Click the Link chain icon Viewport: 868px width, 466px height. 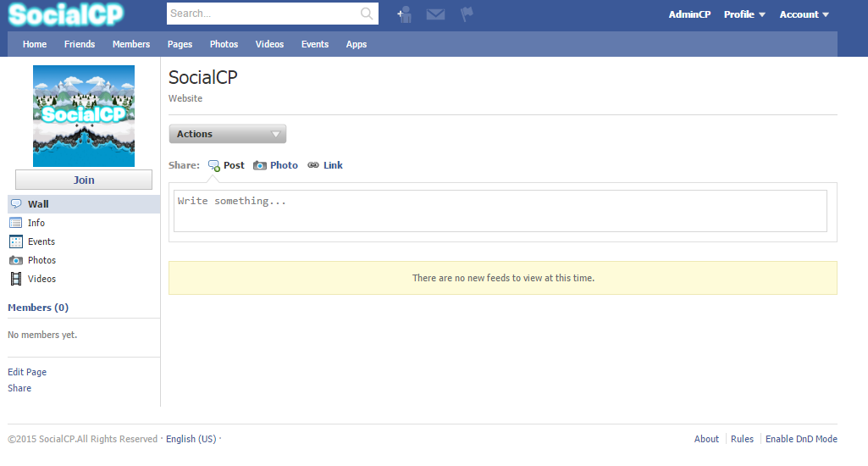[x=313, y=165]
